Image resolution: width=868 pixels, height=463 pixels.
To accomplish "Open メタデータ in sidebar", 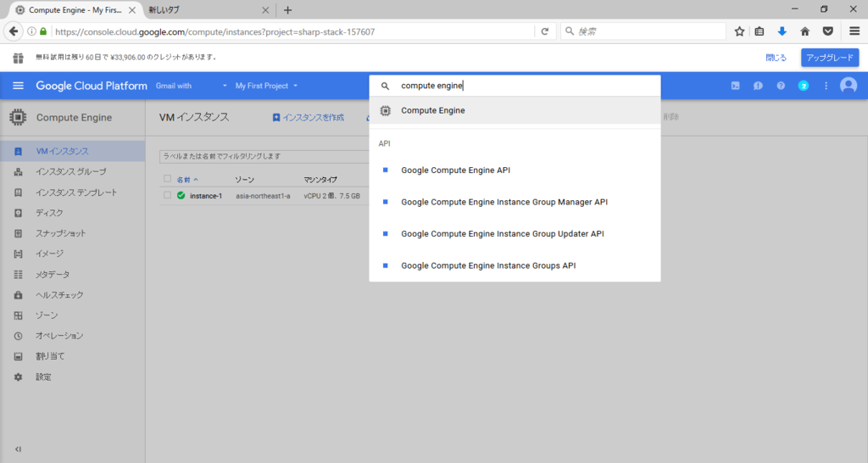I will tap(53, 274).
